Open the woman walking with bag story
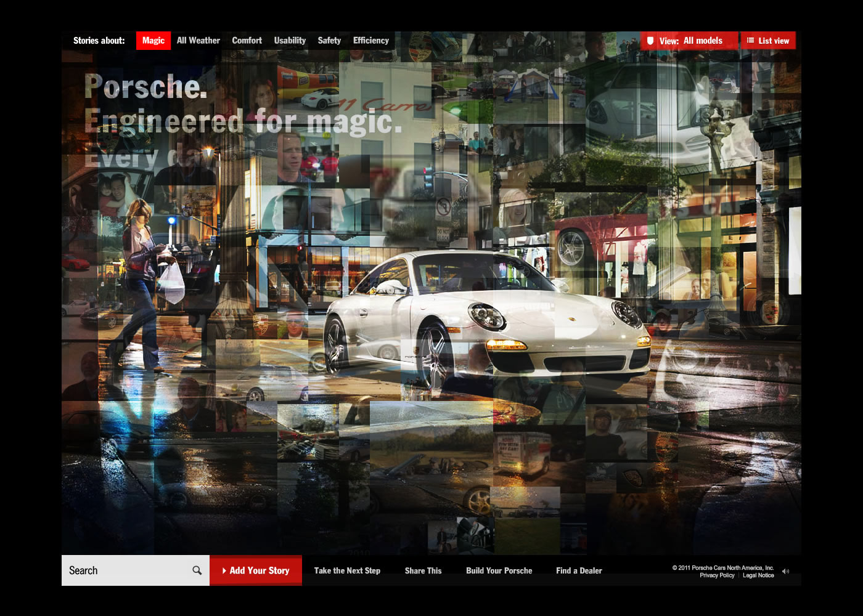Viewport: 863px width, 616px height. pos(145,283)
